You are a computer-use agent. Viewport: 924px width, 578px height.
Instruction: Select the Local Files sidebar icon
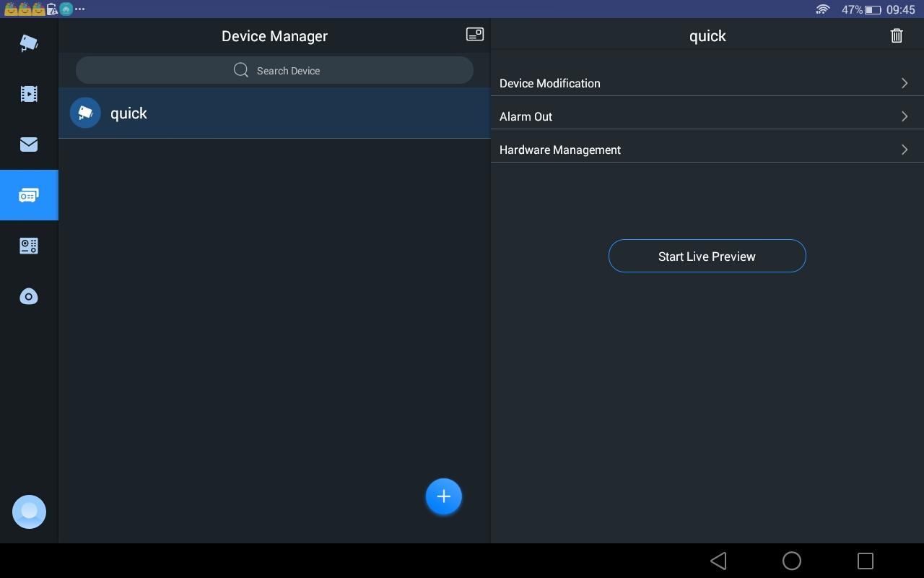tap(29, 296)
